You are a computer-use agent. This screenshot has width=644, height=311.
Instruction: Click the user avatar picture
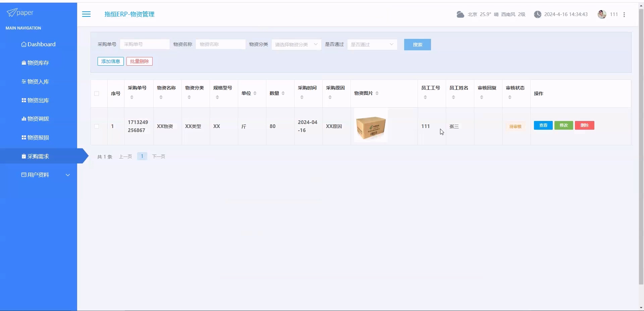pos(602,14)
